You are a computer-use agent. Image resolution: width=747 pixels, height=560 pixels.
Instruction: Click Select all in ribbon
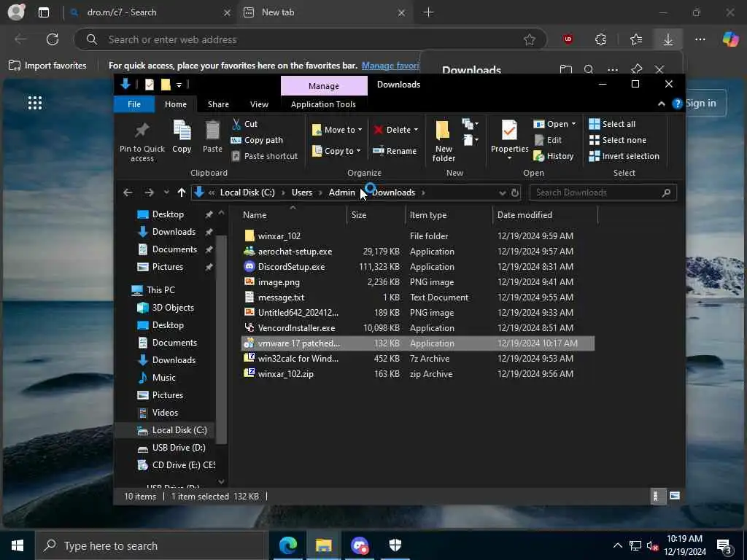tap(612, 124)
